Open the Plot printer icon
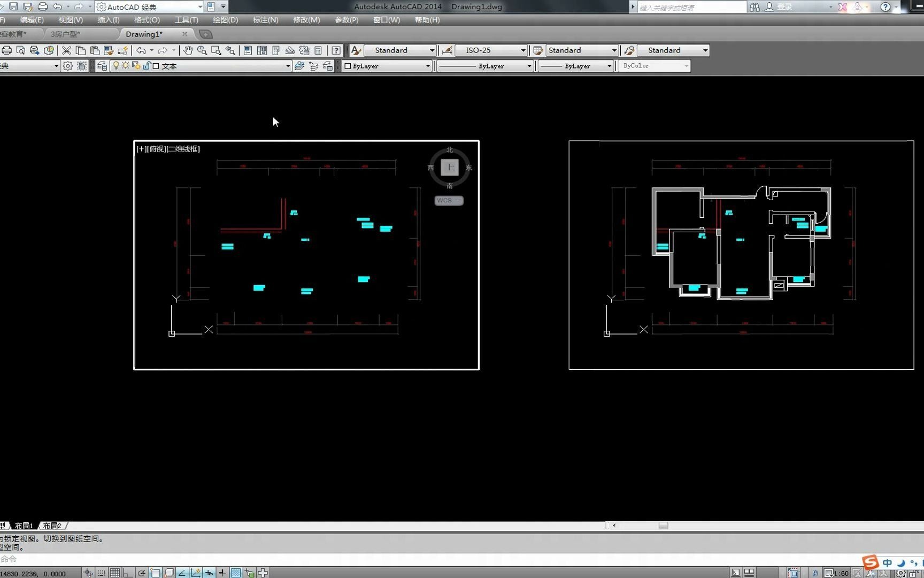The width and height of the screenshot is (924, 578). click(x=6, y=50)
